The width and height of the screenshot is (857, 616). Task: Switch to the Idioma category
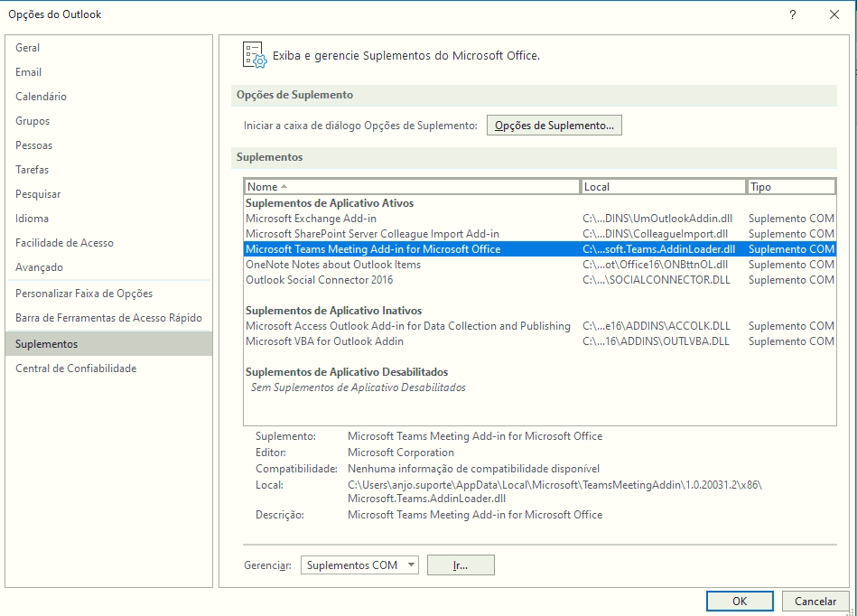coord(108,219)
